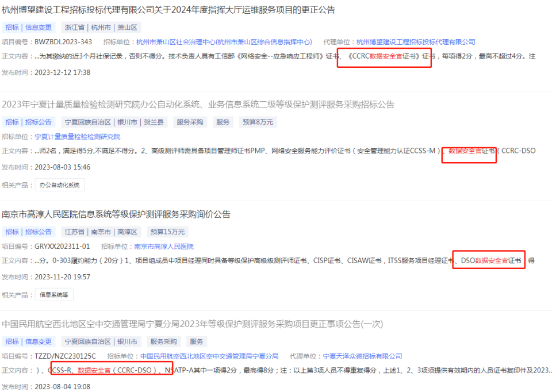Click the 预算8万元 budget tag

[258, 121]
